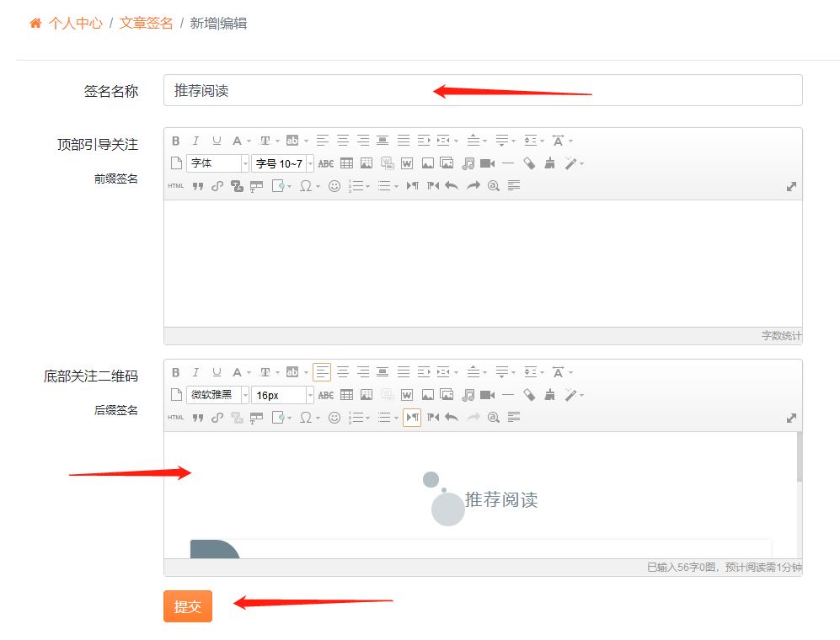Insert horizontal rule in the top editor
This screenshot has height=640, width=840.
click(508, 163)
